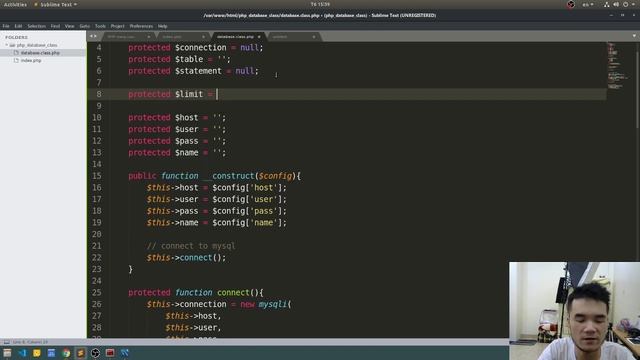Open the power menu icon
The width and height of the screenshot is (640, 360).
625,4
